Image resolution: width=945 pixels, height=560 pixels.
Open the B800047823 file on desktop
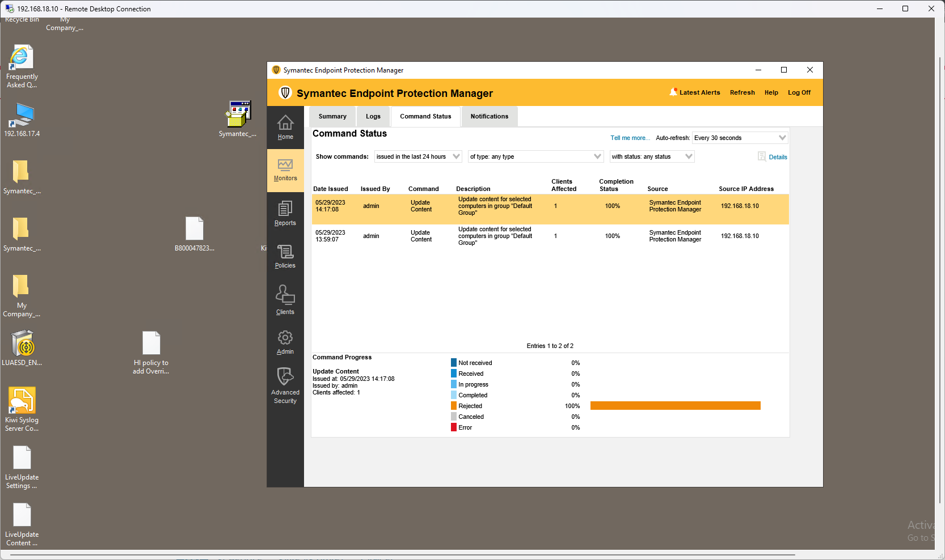[195, 229]
